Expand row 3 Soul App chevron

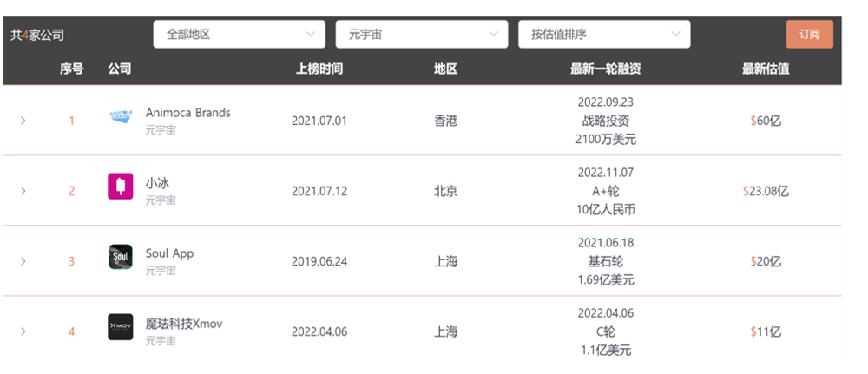tap(23, 261)
